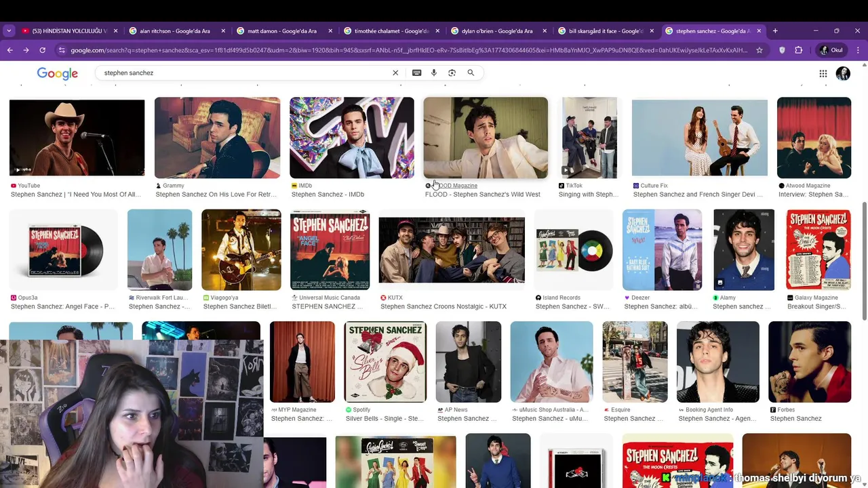
Task: Switch to the HİNDİSTAN YOLCULUĞU YouTube tab
Action: click(x=68, y=30)
